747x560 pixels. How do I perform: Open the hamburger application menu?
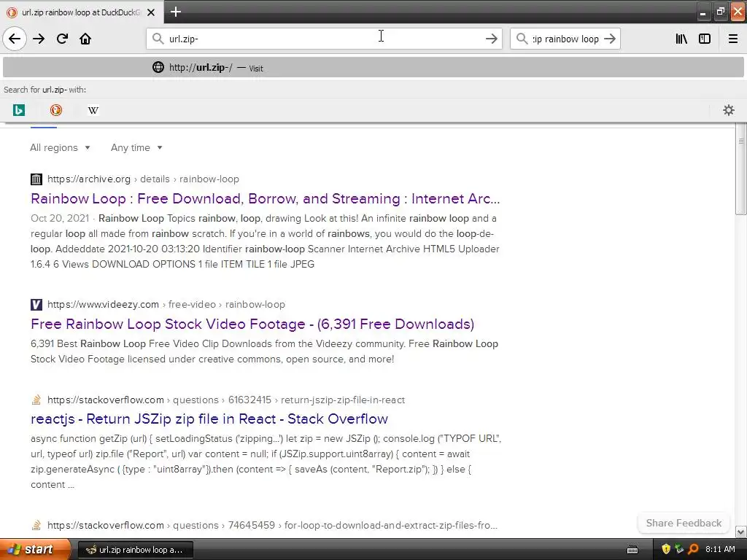pyautogui.click(x=733, y=39)
